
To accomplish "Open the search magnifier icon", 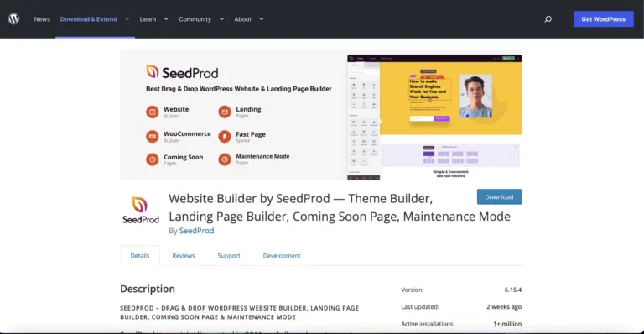I will pyautogui.click(x=548, y=19).
